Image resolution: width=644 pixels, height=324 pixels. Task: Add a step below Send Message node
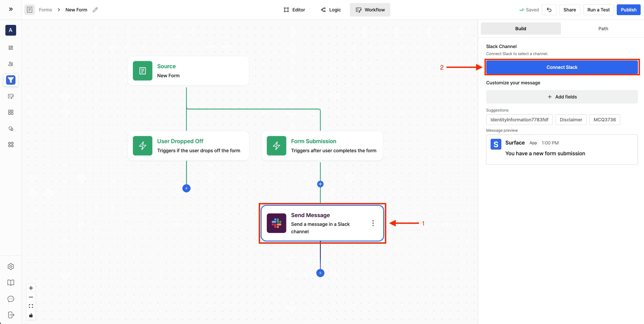[x=320, y=273]
